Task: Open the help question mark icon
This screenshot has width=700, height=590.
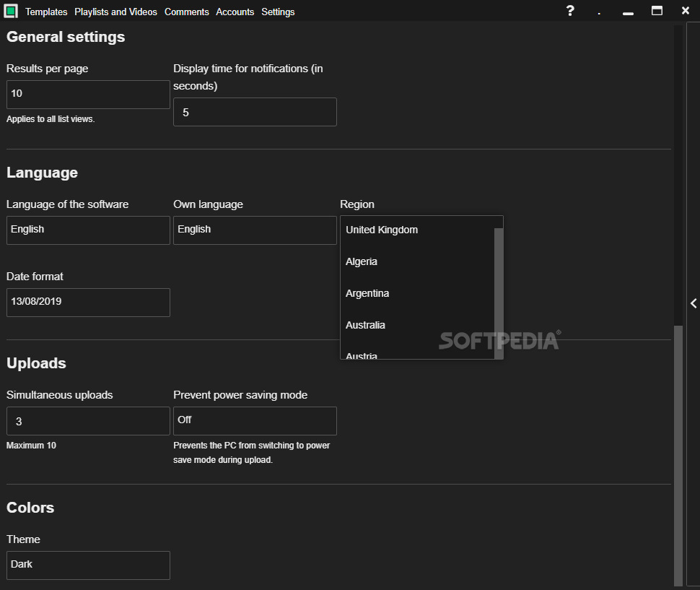Action: (570, 11)
